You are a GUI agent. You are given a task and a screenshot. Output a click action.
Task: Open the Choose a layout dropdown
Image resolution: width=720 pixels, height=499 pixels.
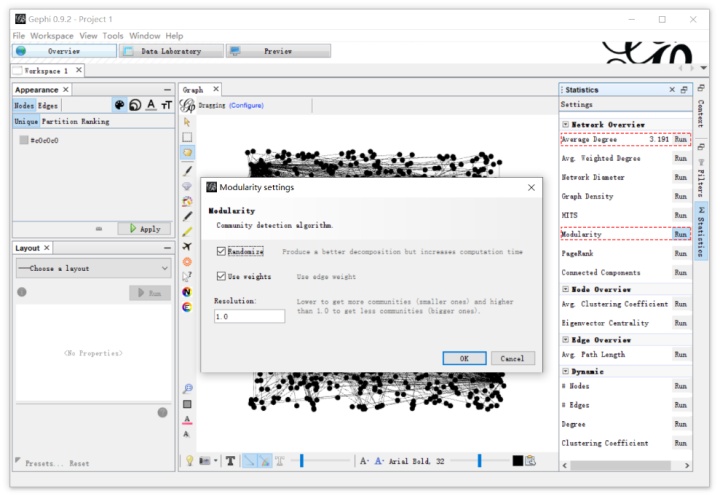click(94, 268)
